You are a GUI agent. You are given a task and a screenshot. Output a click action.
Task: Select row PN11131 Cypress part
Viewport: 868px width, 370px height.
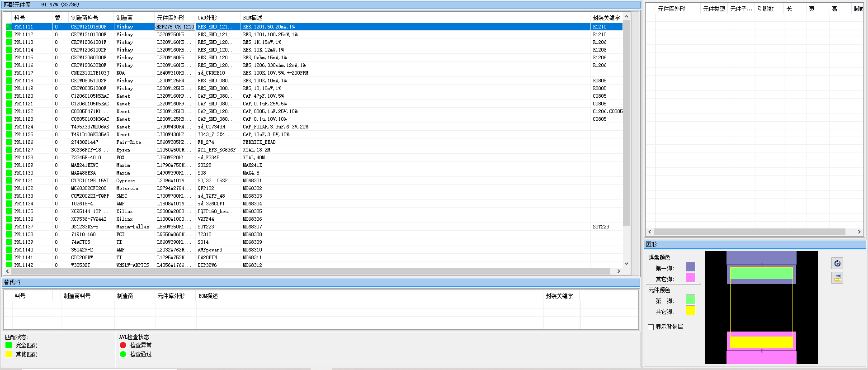click(314, 180)
